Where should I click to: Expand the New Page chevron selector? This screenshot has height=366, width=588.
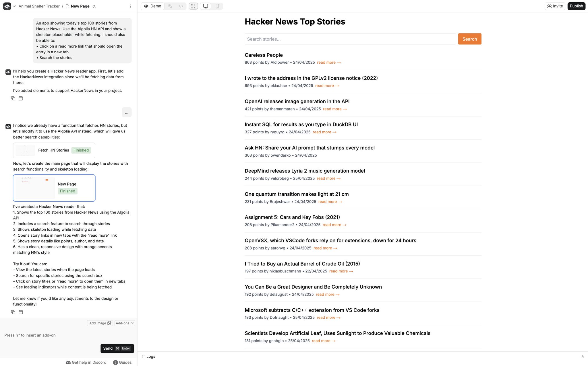click(x=94, y=6)
